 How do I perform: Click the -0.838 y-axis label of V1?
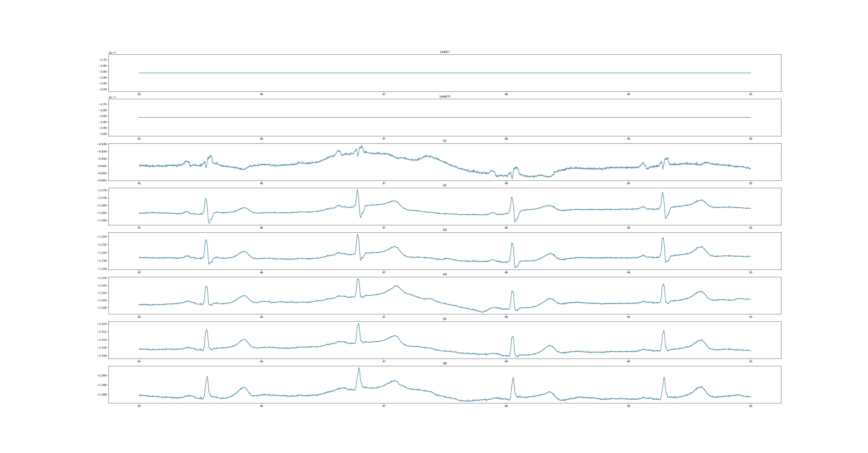[x=102, y=144]
